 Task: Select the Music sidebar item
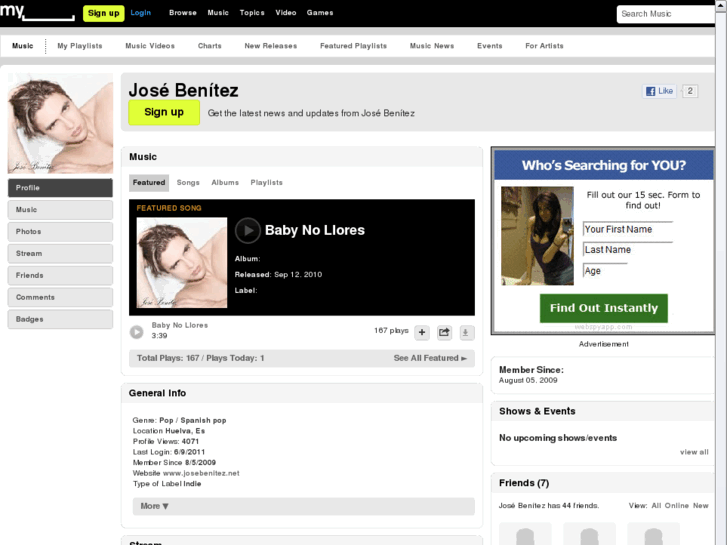(60, 210)
